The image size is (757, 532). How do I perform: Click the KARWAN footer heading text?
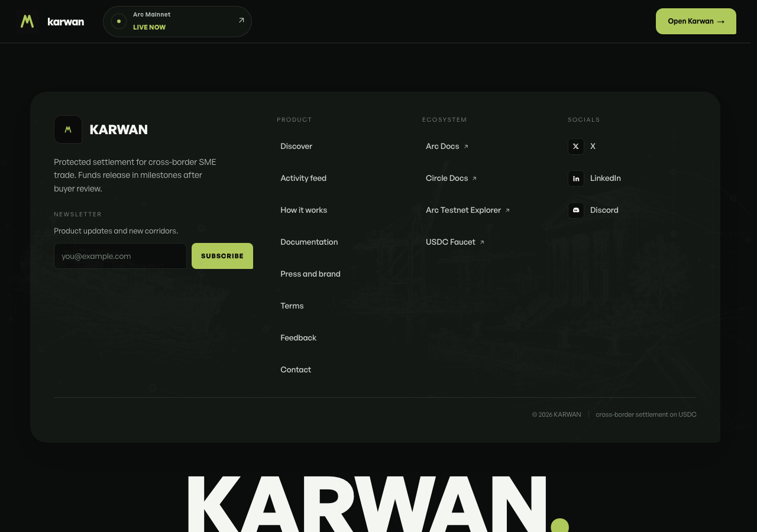click(x=119, y=130)
